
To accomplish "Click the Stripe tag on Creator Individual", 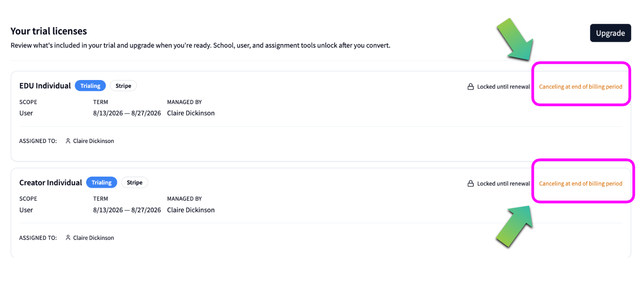I will click(x=135, y=182).
